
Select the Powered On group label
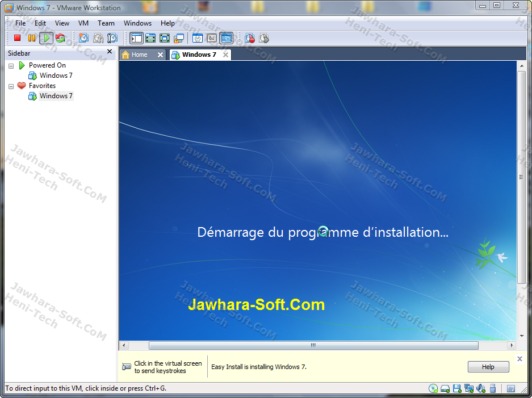point(47,65)
